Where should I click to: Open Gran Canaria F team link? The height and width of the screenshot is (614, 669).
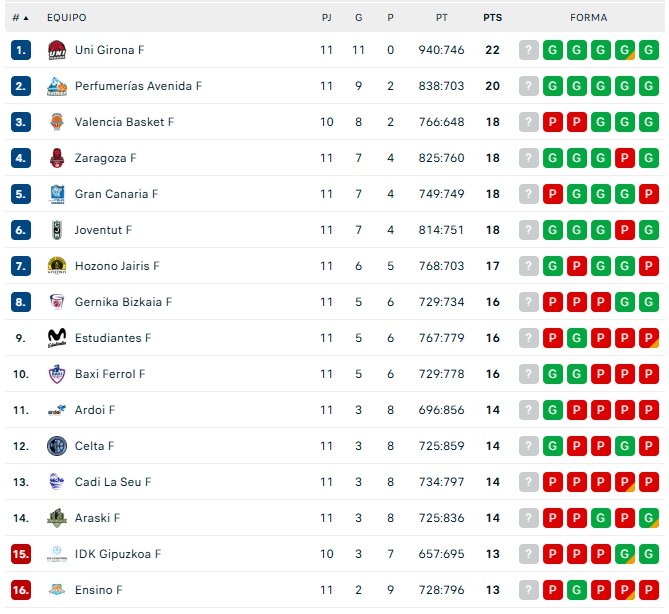click(116, 194)
